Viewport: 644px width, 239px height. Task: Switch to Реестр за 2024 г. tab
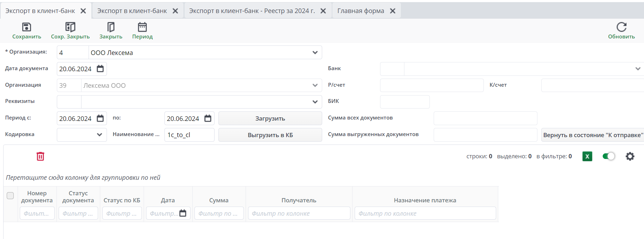click(252, 11)
